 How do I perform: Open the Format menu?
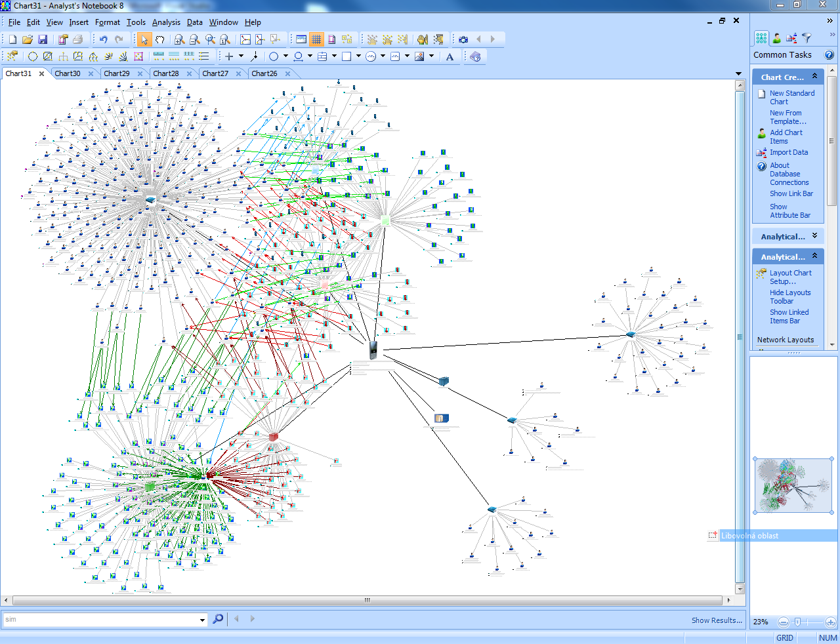point(108,22)
